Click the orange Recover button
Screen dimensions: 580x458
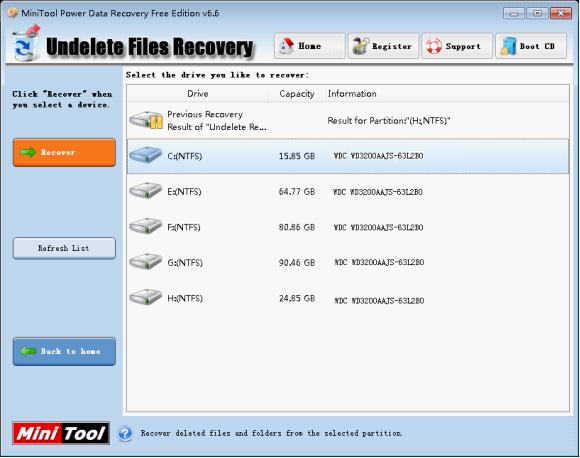click(64, 152)
